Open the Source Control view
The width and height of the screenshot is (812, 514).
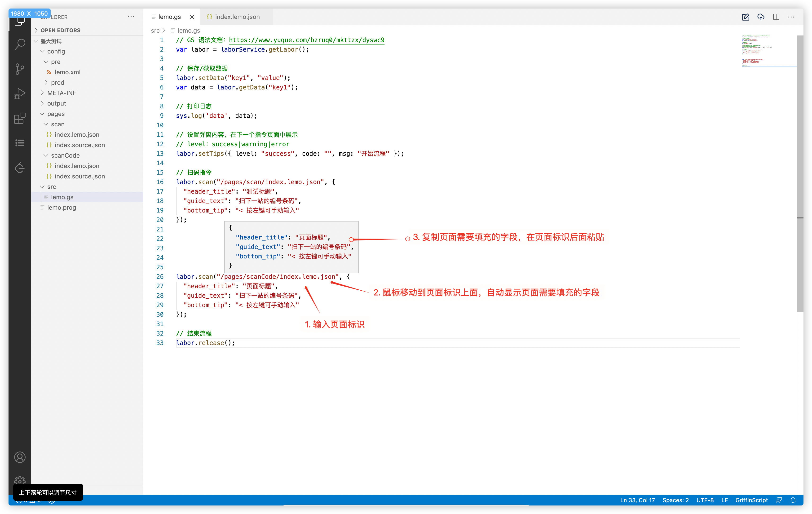click(x=20, y=69)
